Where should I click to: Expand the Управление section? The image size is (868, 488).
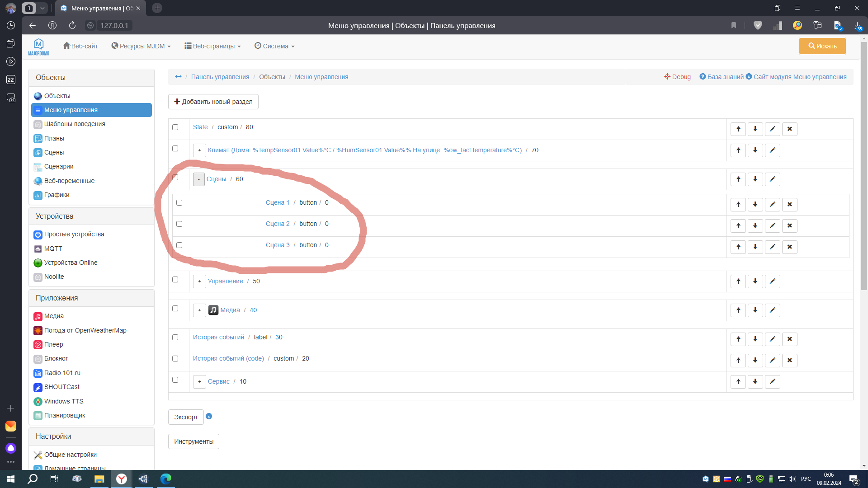199,282
